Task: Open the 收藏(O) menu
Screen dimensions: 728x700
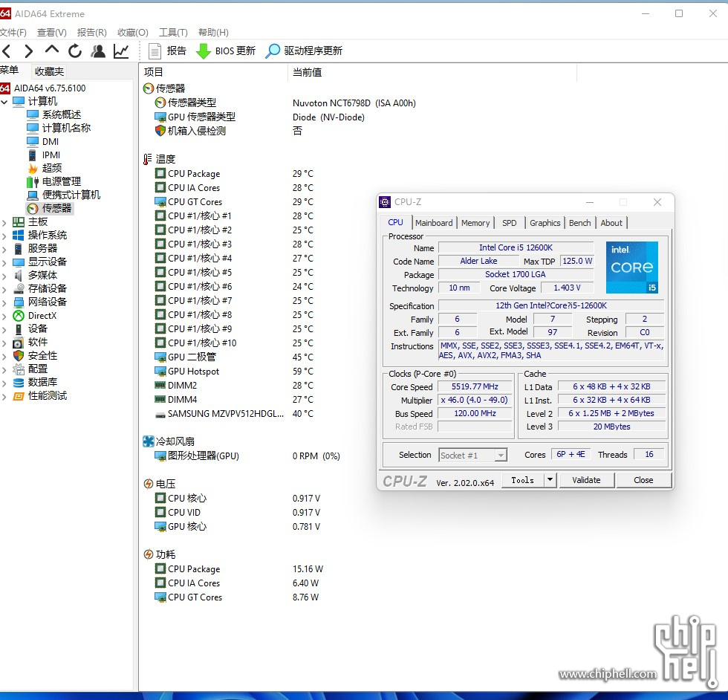Action: (133, 33)
